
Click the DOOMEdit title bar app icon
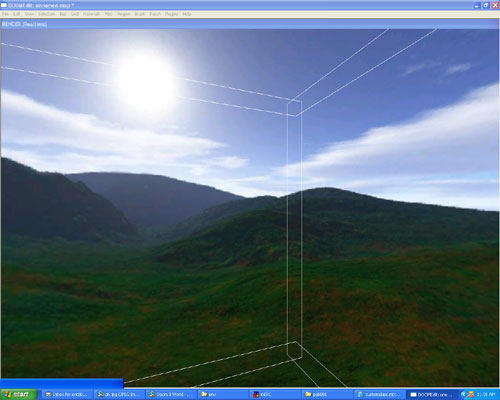pos(4,5)
